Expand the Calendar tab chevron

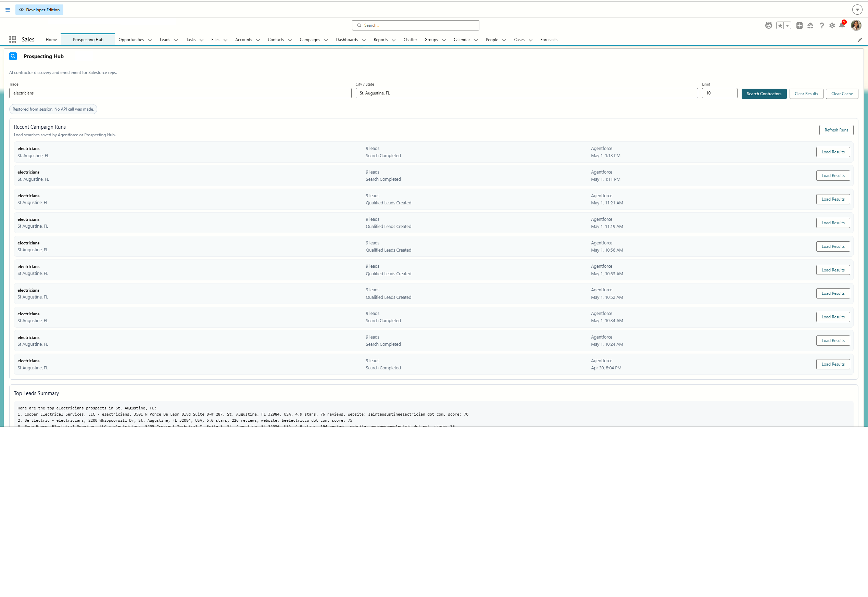tap(476, 40)
